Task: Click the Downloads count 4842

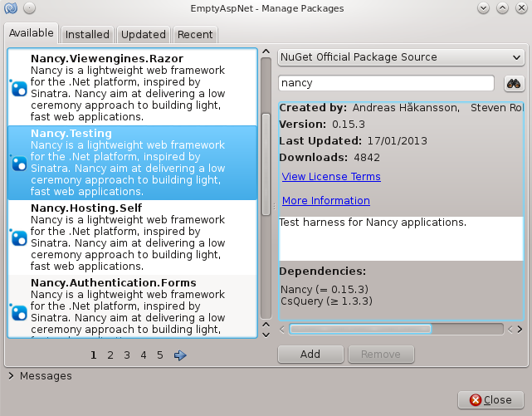Action: (x=367, y=158)
